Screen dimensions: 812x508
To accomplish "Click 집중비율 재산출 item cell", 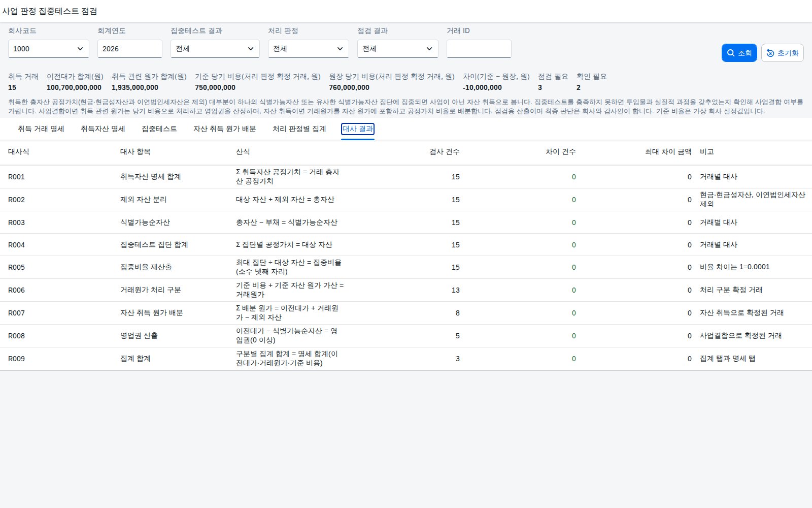I will pyautogui.click(x=146, y=267).
